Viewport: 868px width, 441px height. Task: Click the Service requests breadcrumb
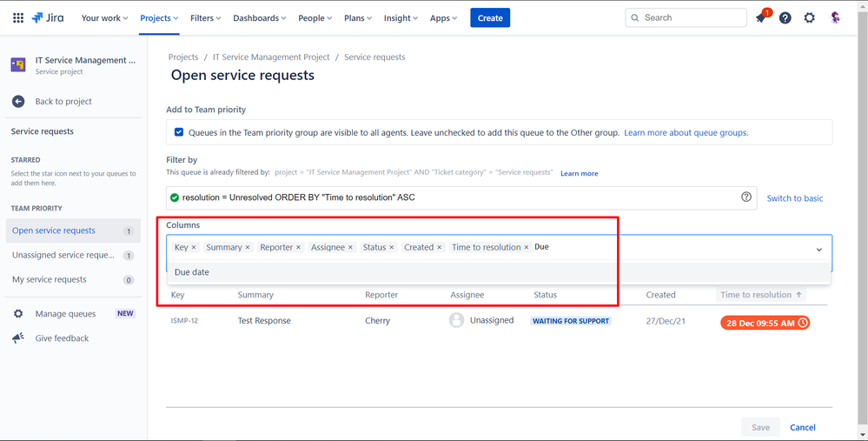pos(374,57)
